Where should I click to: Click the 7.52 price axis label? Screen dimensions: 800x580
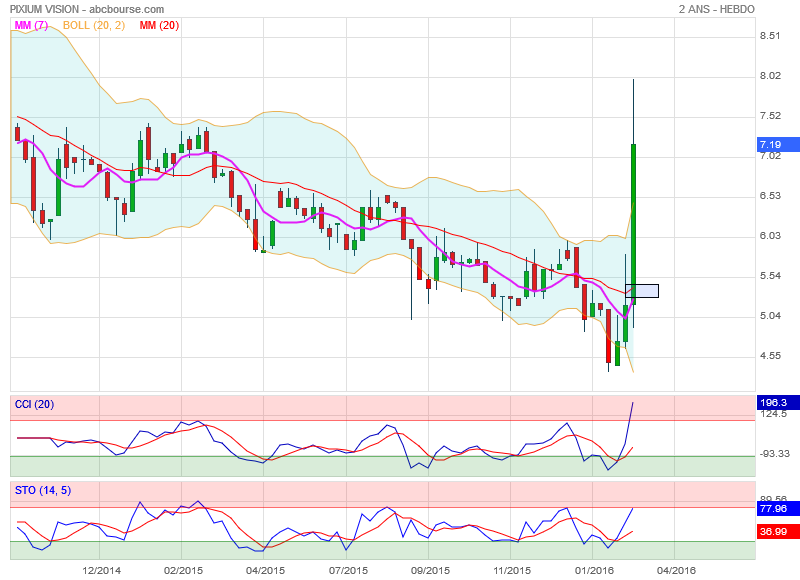pyautogui.click(x=770, y=116)
